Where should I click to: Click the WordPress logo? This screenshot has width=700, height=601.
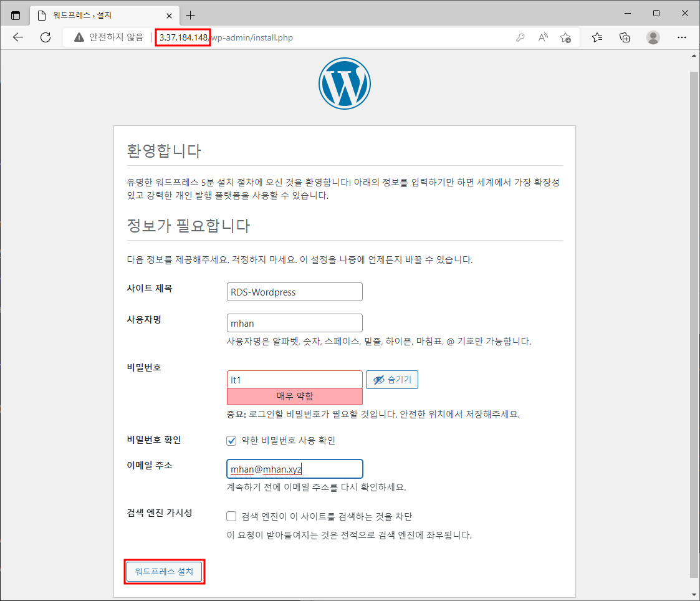click(345, 84)
